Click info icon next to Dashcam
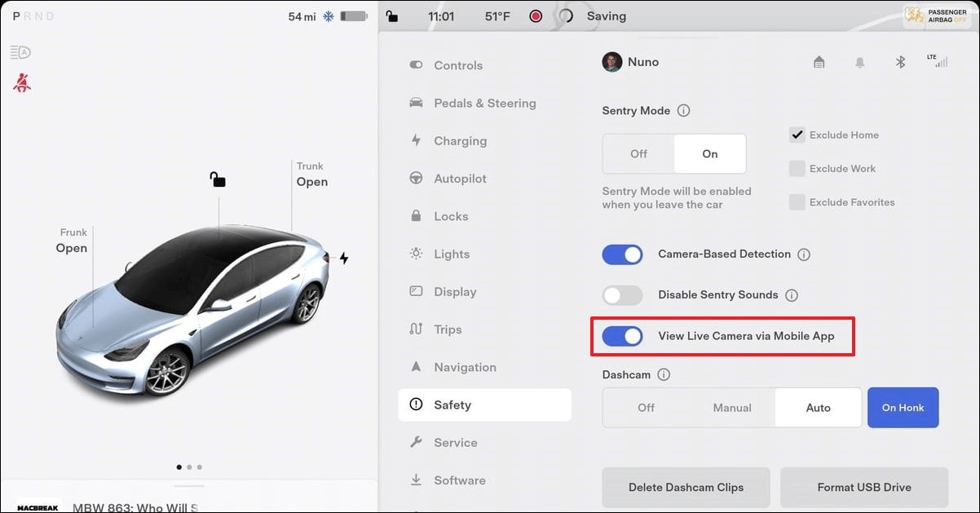The width and height of the screenshot is (980, 513). click(x=664, y=375)
